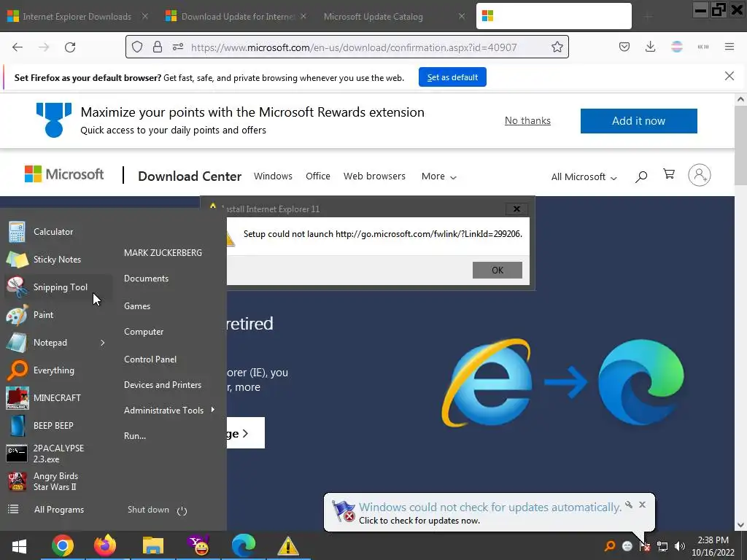Launch the BEEP BEEP program

point(53,425)
